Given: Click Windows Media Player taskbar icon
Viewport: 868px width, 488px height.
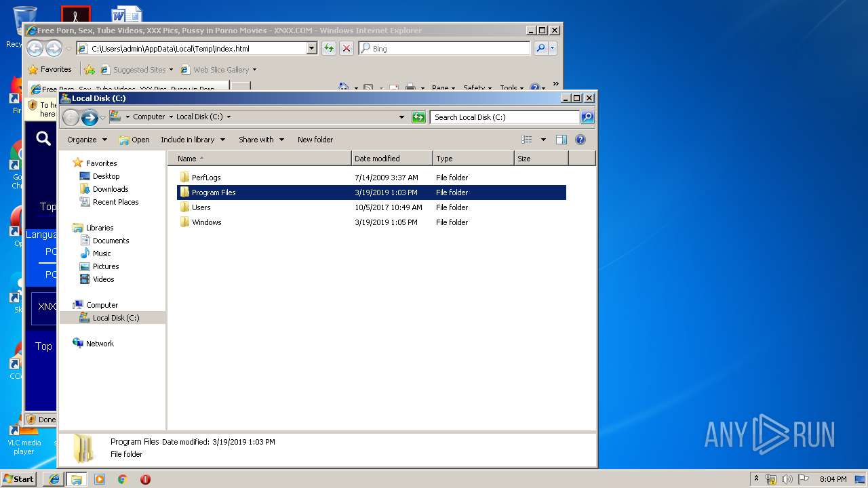Looking at the screenshot, I should [100, 479].
